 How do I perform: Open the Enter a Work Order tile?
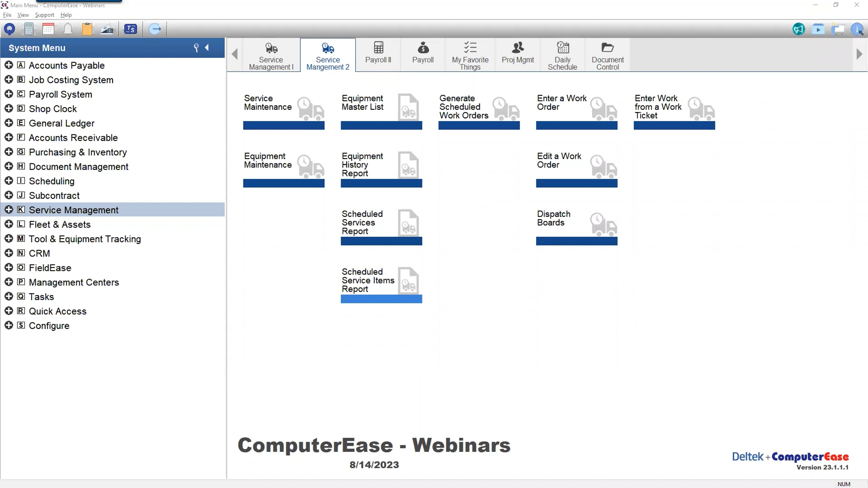point(576,111)
